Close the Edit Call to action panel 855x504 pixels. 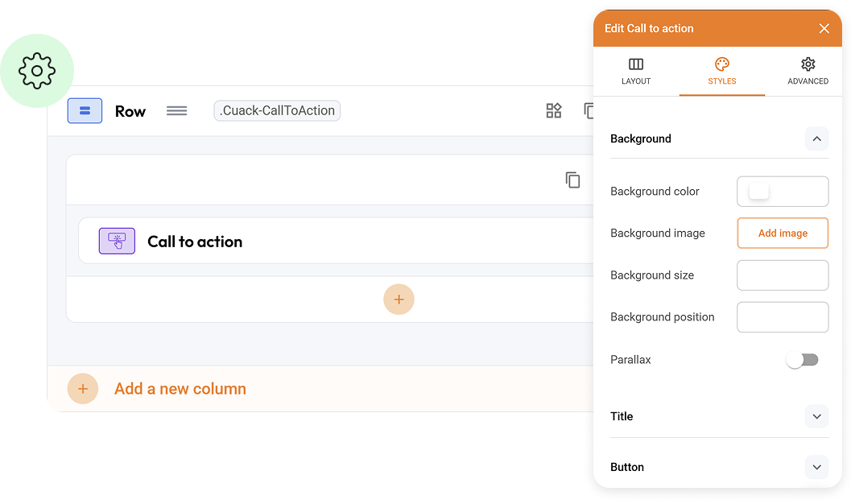tap(824, 29)
